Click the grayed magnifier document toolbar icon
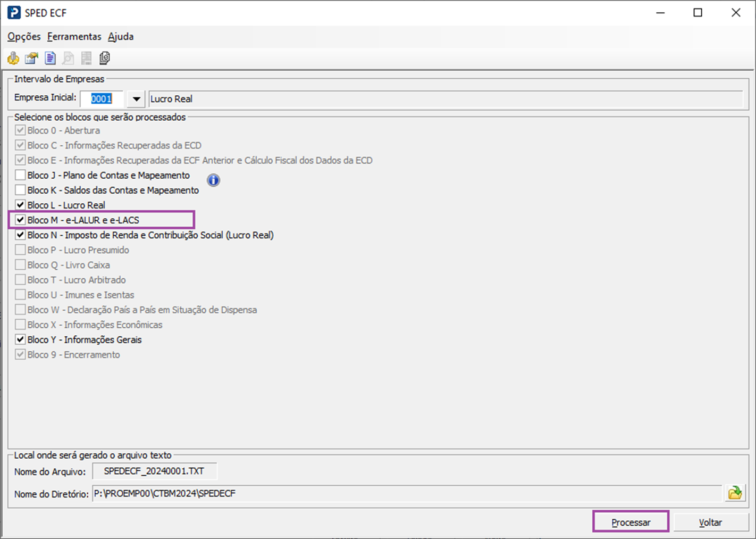Image resolution: width=756 pixels, height=539 pixels. tap(68, 58)
